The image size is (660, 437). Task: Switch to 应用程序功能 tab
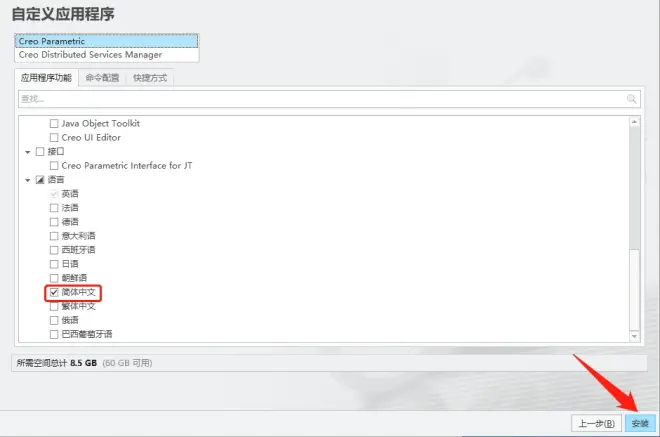click(46, 78)
